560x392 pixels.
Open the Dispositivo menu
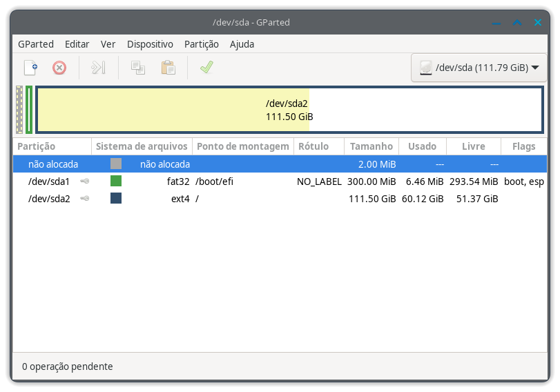point(150,44)
